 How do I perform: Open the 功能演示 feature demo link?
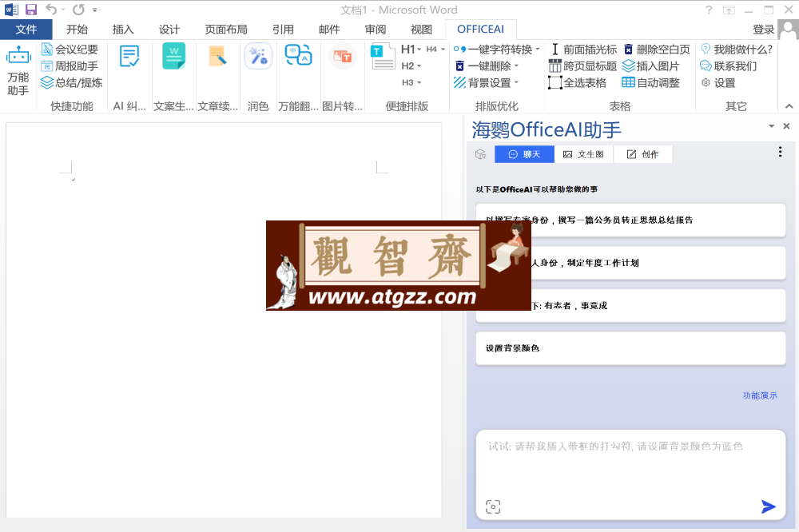pyautogui.click(x=759, y=395)
